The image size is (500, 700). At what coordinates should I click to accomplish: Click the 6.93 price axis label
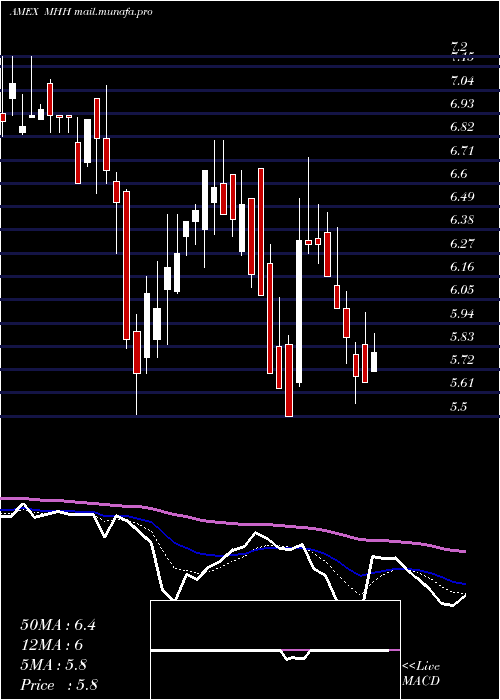(462, 104)
